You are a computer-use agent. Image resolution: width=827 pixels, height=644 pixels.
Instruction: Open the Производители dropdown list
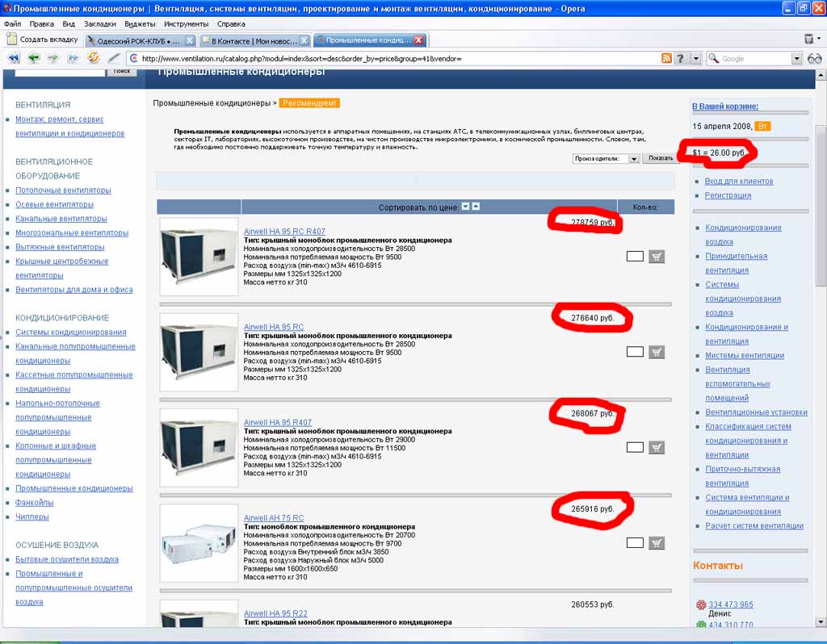[634, 159]
